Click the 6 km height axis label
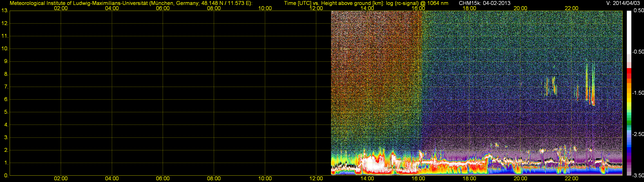Viewport: 644px width, 182px height. (x=6, y=100)
